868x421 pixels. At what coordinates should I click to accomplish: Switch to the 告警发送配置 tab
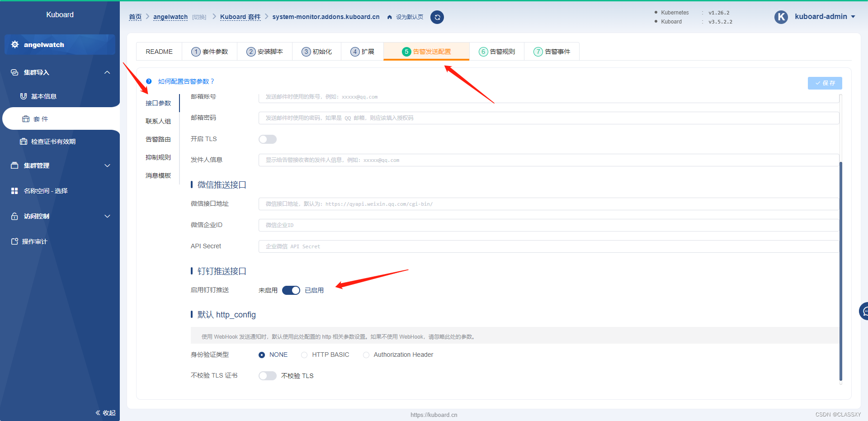tap(426, 52)
